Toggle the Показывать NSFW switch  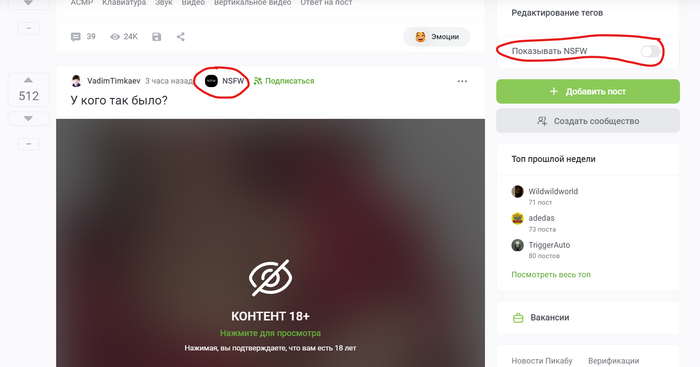click(x=650, y=51)
